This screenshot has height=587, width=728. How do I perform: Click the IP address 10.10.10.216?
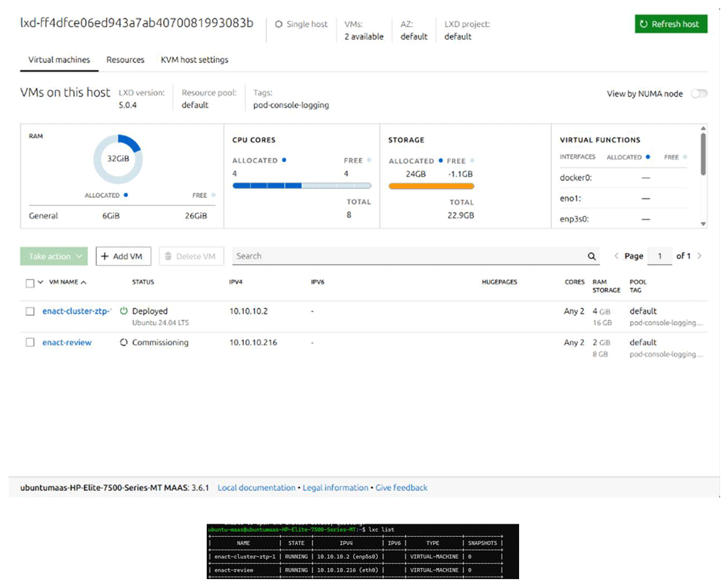pos(253,343)
